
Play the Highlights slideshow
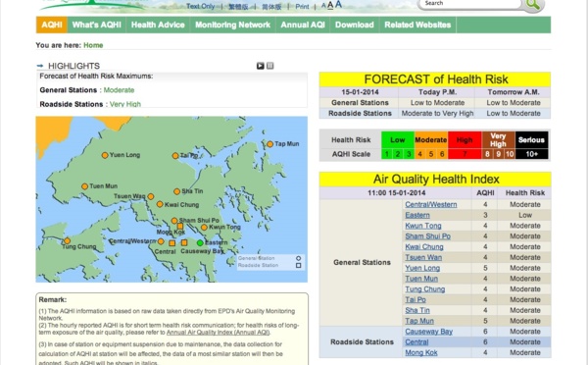pyautogui.click(x=261, y=66)
